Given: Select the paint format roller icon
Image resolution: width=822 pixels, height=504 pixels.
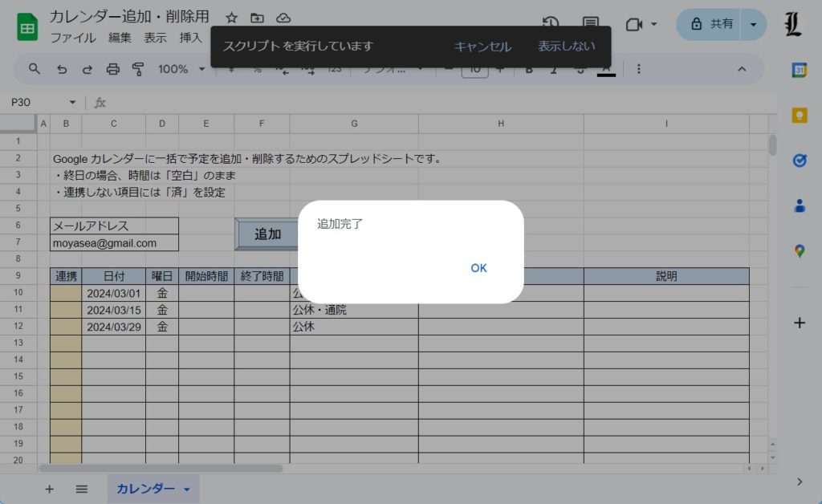Looking at the screenshot, I should 138,69.
